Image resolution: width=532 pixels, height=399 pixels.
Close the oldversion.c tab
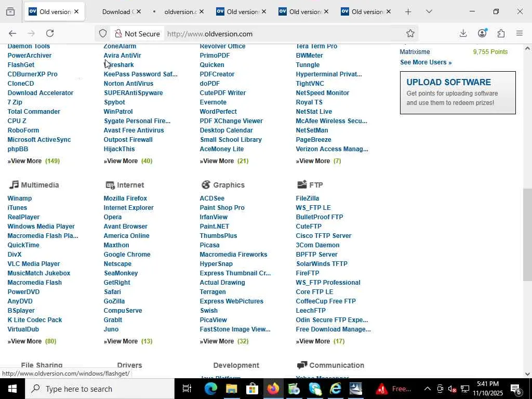202,11
